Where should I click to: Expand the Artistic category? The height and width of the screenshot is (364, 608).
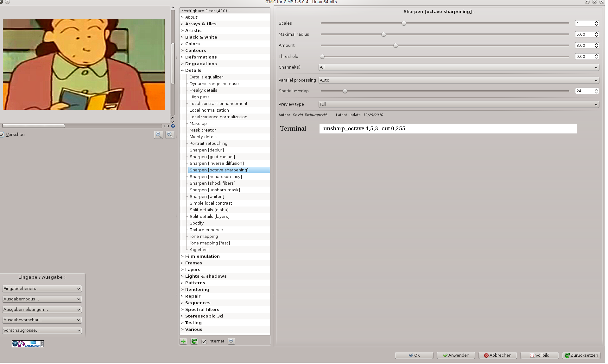182,31
